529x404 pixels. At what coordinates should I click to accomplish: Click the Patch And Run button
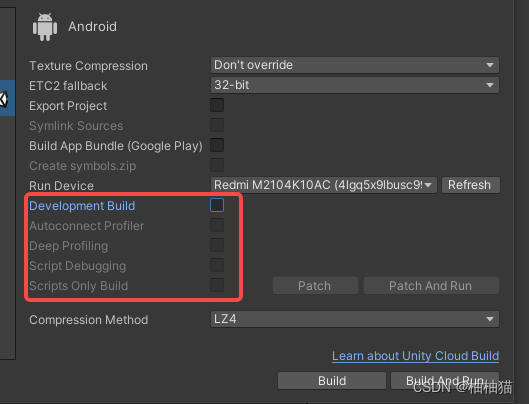pos(431,286)
